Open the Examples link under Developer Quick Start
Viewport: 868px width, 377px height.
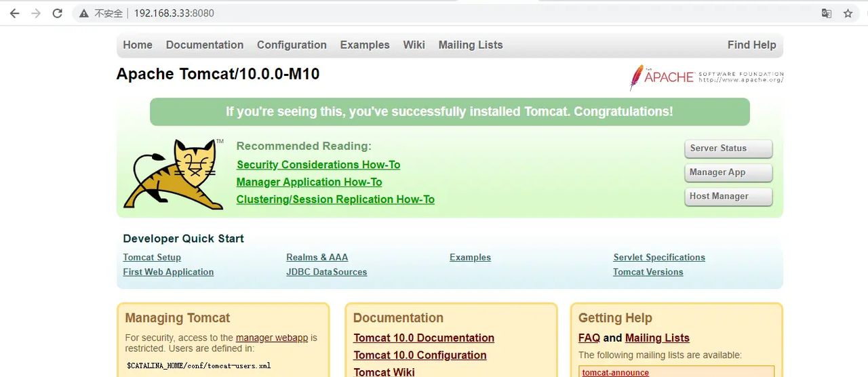[x=470, y=258]
